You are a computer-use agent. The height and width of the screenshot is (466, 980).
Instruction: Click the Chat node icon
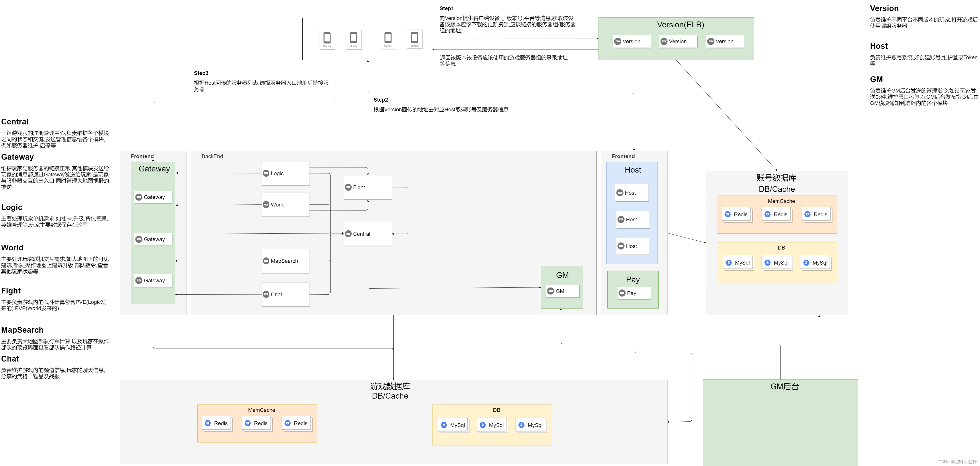(266, 294)
